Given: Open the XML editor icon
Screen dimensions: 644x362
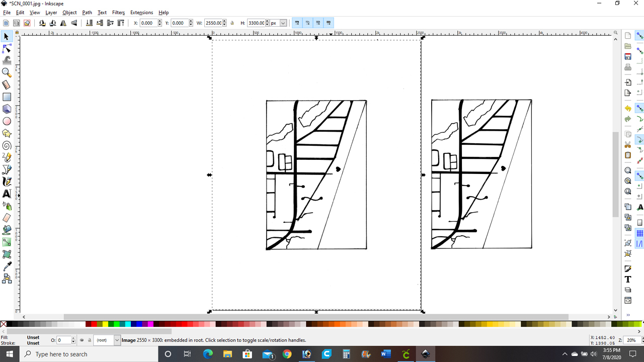Looking at the screenshot, I should click(x=628, y=301).
